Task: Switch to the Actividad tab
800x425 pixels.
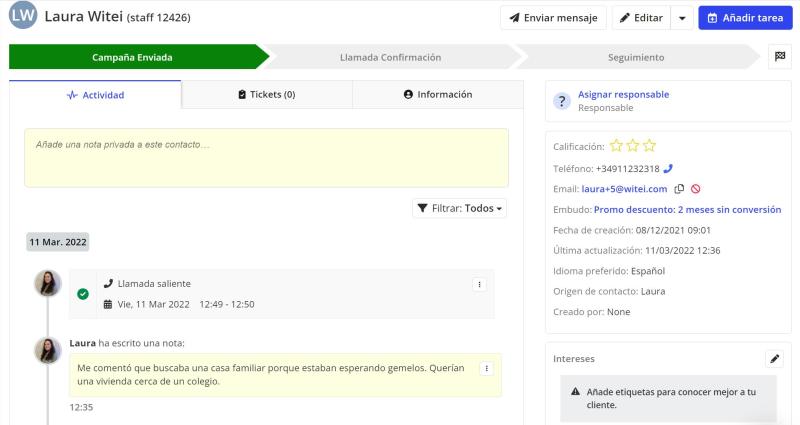Action: pyautogui.click(x=95, y=95)
